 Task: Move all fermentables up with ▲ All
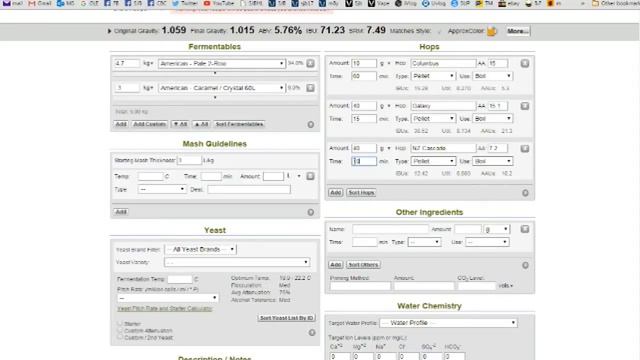point(201,124)
